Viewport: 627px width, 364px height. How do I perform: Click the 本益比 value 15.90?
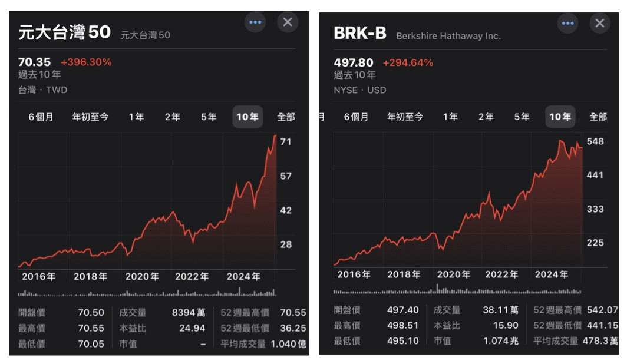click(x=506, y=326)
